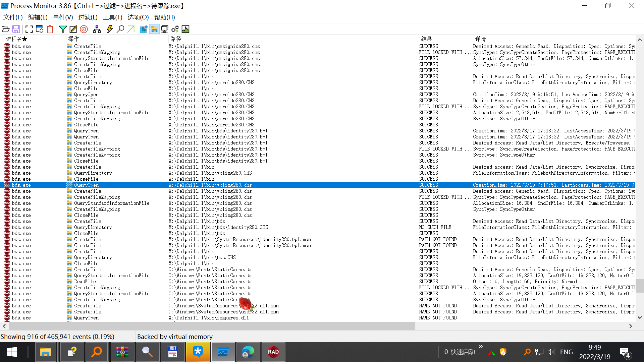
Task: Open the Filter funnel icon
Action: click(x=63, y=29)
